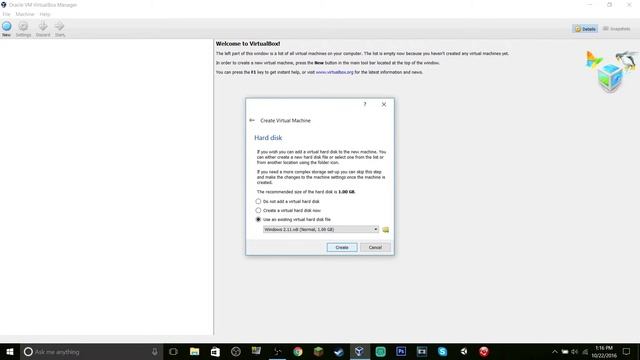Open Photoshop from the taskbar

click(x=401, y=352)
